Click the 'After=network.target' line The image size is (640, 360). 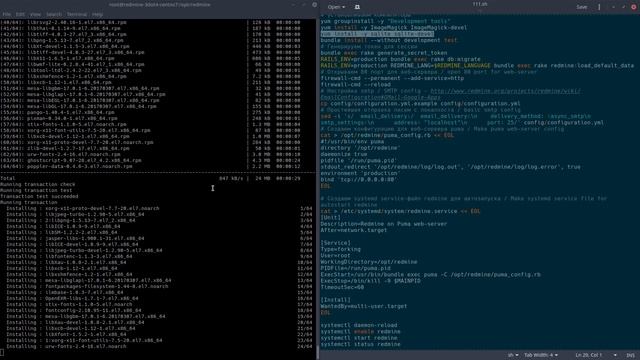tap(353, 230)
